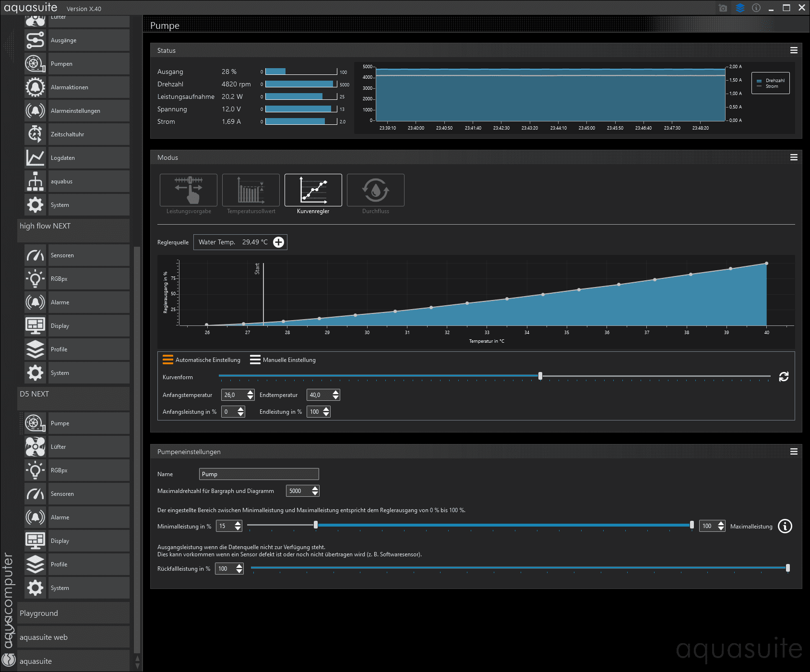Screen dimensions: 810x672
Task: Click the layers icon in title bar
Action: pos(740,8)
